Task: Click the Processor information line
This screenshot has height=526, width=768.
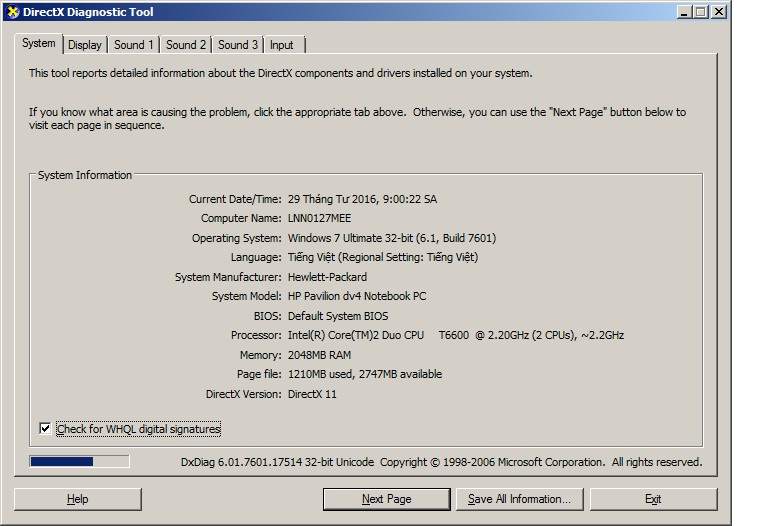Action: pos(455,336)
